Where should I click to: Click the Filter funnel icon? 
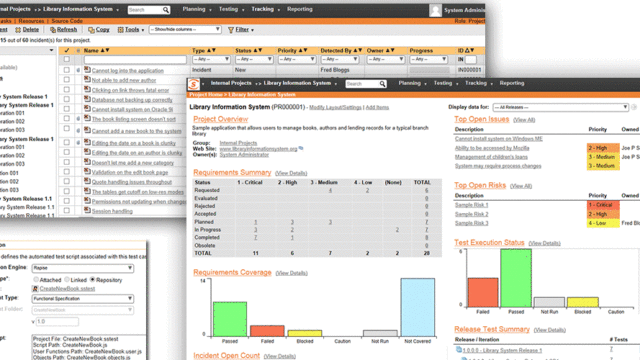click(231, 30)
